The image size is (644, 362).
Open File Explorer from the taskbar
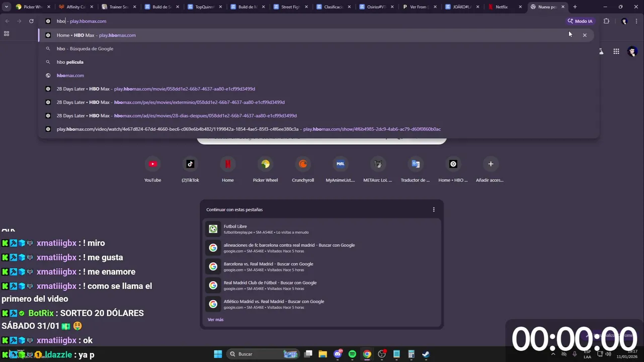point(323,354)
